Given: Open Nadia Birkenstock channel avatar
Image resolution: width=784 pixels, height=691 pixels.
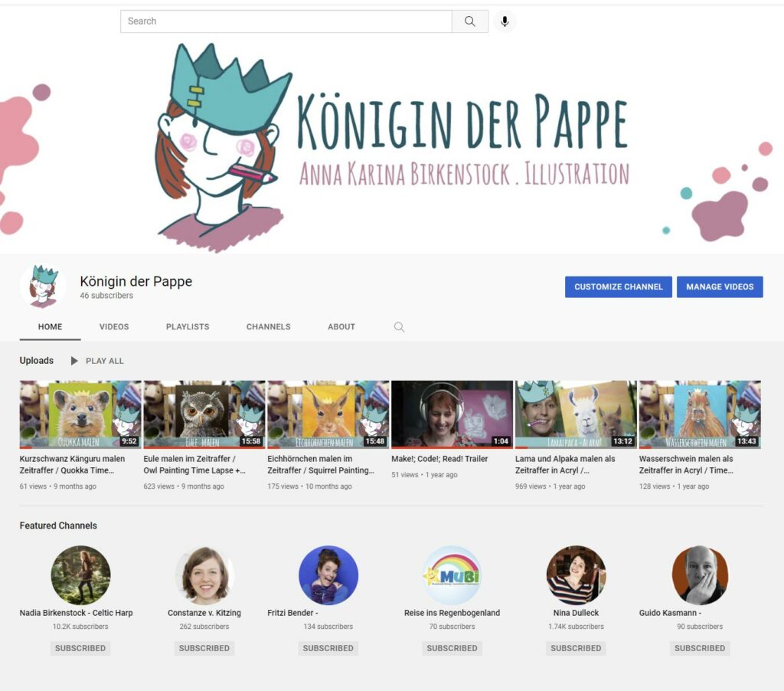Looking at the screenshot, I should tap(80, 575).
